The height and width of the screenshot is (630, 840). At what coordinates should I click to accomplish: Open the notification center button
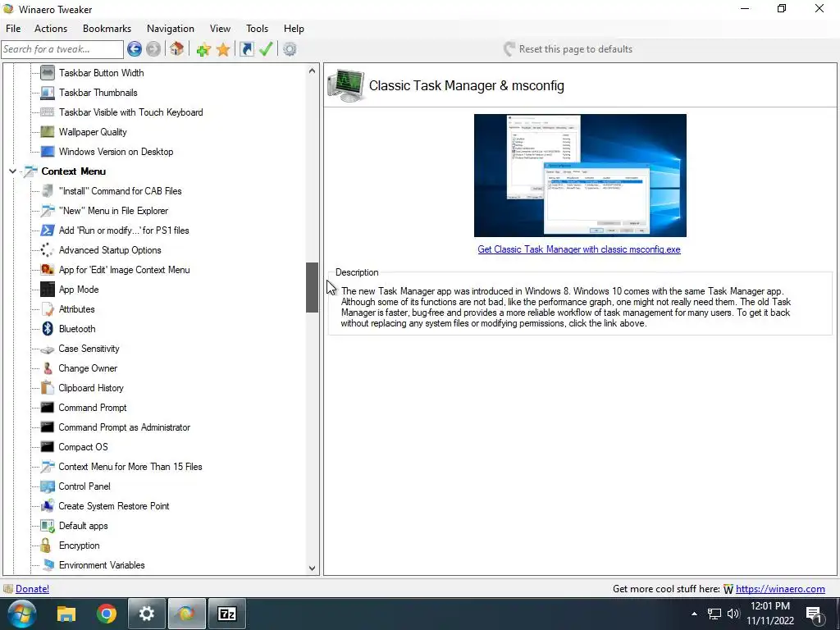[x=815, y=614]
